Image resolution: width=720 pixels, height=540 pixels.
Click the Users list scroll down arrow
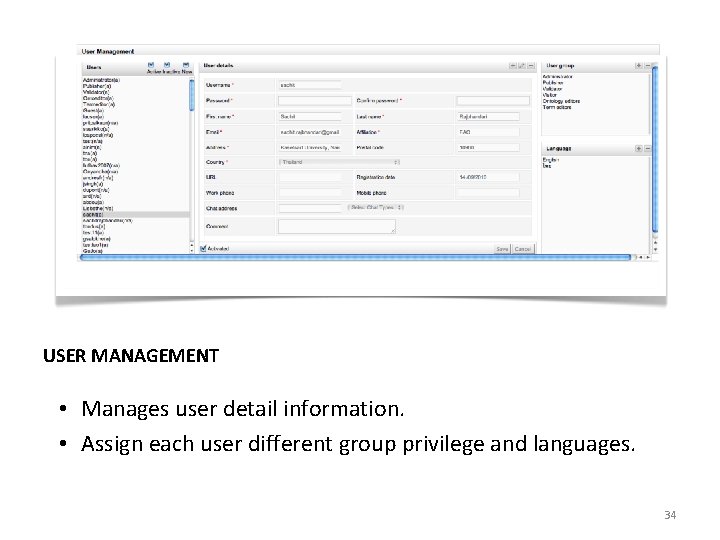pos(191,251)
